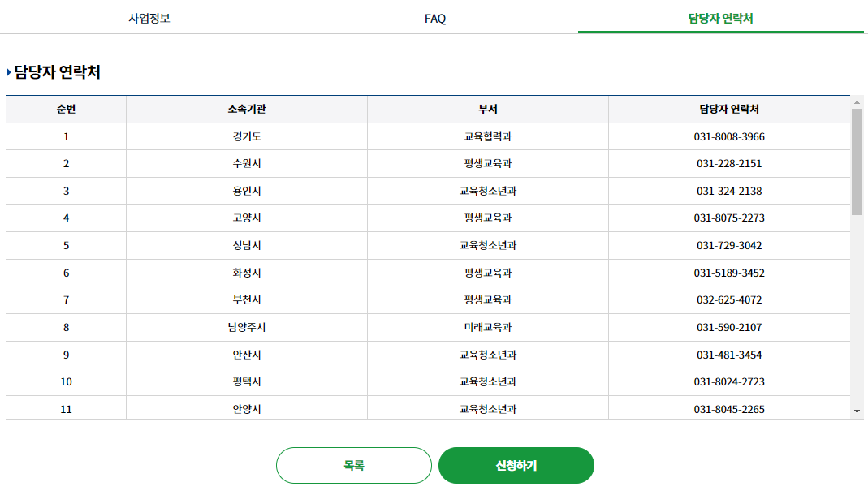Select the 고양시 평생교육과 department cell

pos(487,218)
